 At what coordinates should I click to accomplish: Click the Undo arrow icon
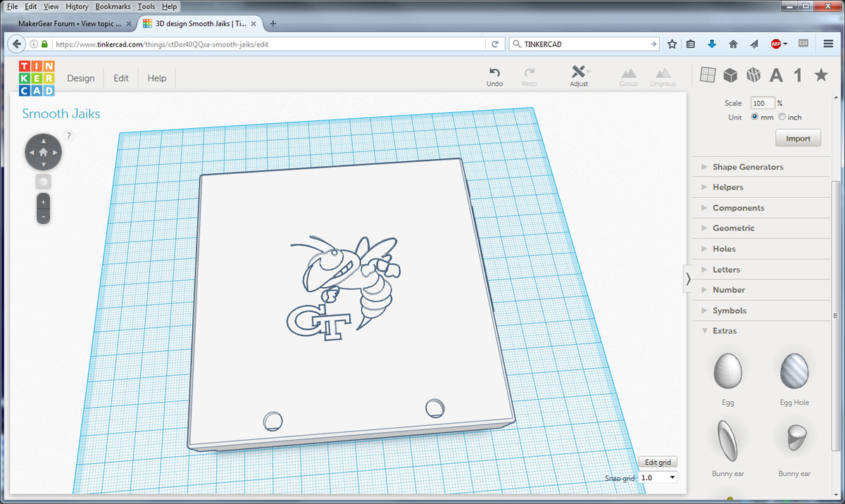pos(494,72)
